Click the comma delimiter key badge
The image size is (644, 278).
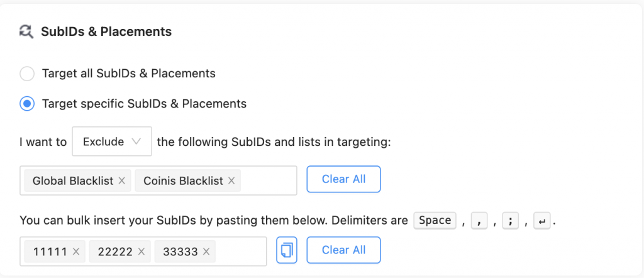point(479,221)
